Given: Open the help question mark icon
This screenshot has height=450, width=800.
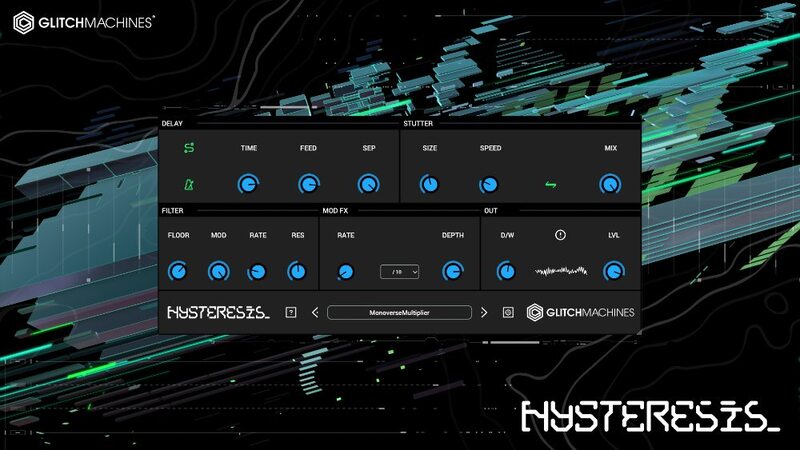Looking at the screenshot, I should coord(291,312).
